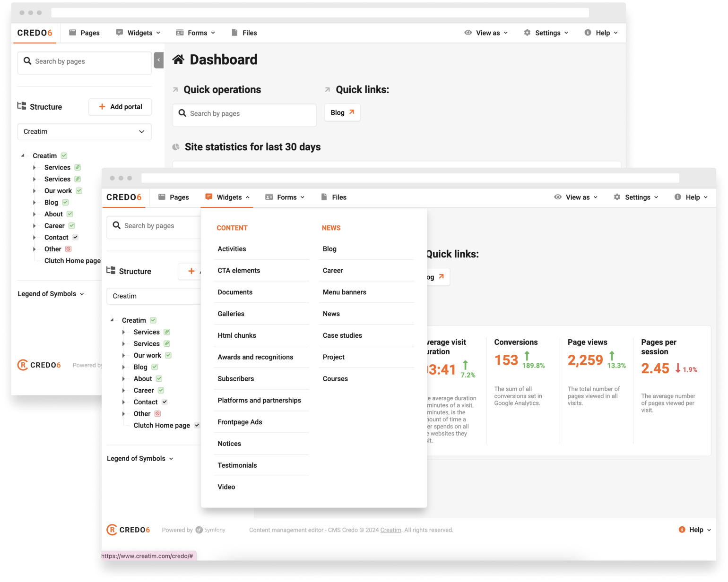Select Menu banners under News column

366,292
